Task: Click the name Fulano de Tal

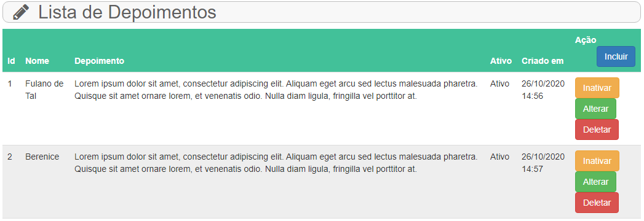Action: 44,90
